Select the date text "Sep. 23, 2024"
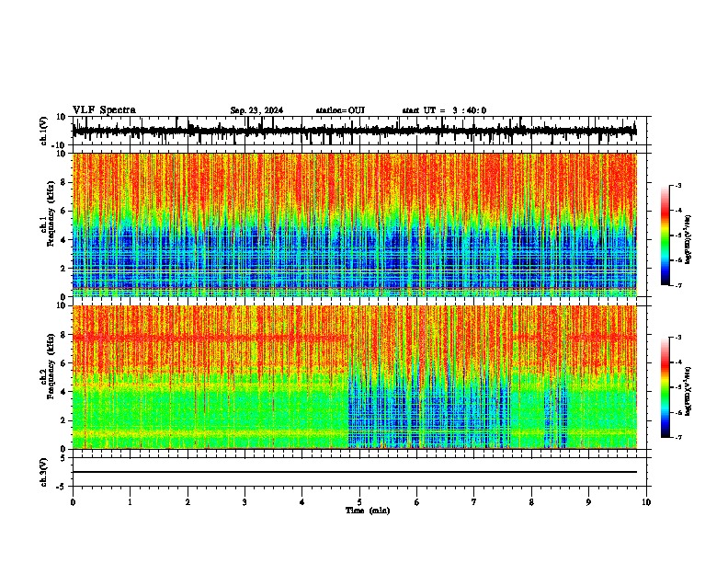Screen dimensions: 728x563 [x=256, y=110]
